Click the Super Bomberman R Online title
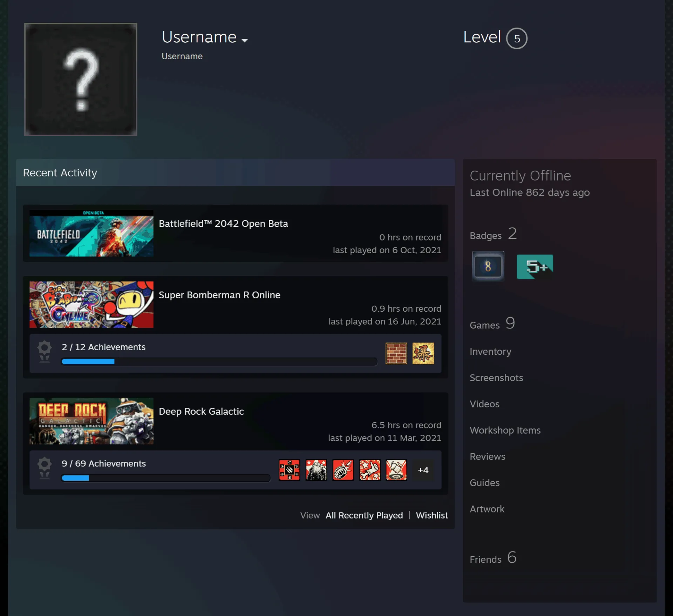This screenshot has height=616, width=673. click(219, 295)
